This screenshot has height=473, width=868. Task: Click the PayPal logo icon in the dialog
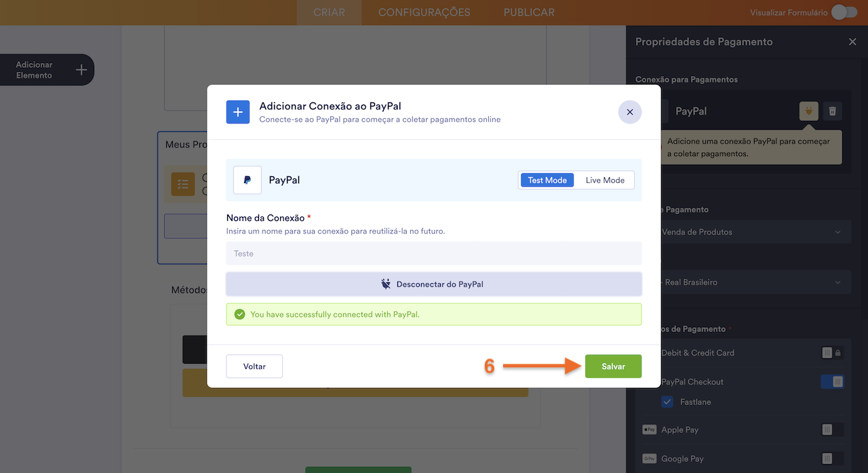pos(248,181)
